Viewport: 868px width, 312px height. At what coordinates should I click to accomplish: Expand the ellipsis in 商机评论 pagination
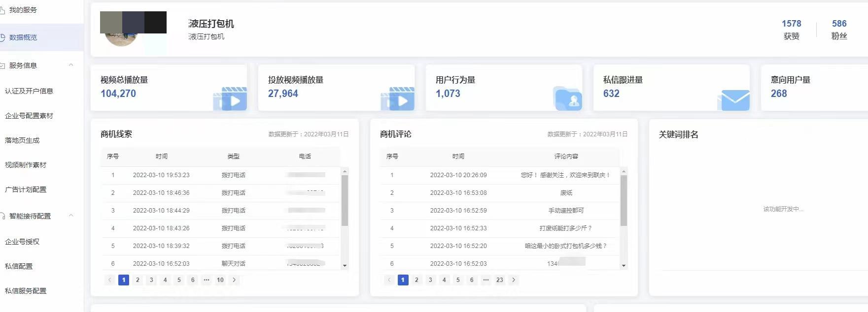click(x=486, y=280)
